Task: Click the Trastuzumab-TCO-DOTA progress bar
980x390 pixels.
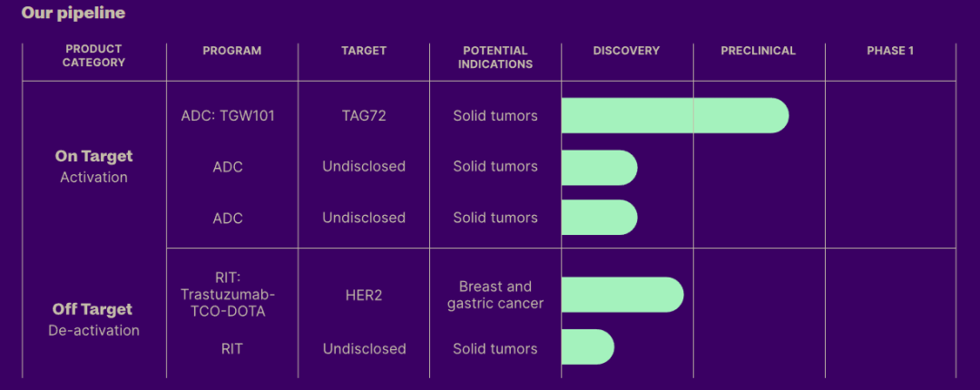Action: point(622,296)
